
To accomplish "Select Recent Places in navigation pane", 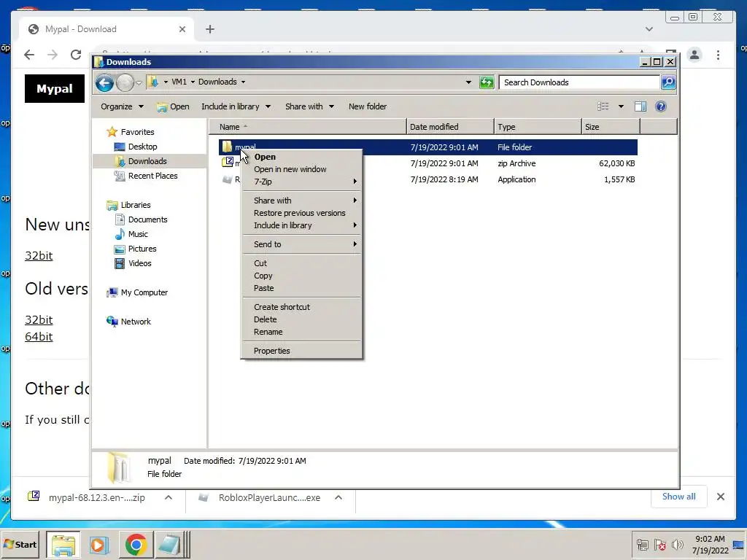I will [152, 176].
